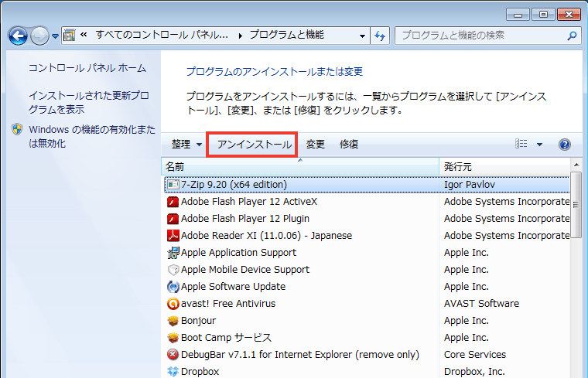
Task: Click the change view icon
Action: tap(521, 144)
